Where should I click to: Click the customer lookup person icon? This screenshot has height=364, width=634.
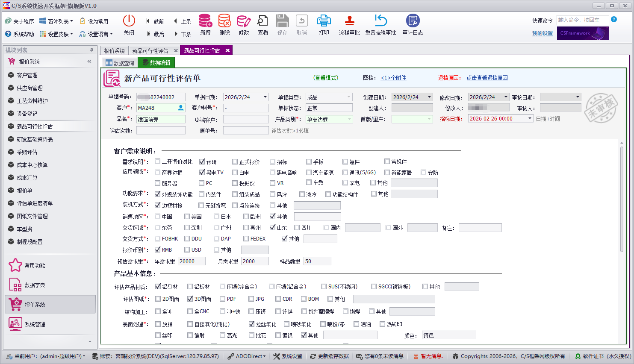click(x=181, y=108)
